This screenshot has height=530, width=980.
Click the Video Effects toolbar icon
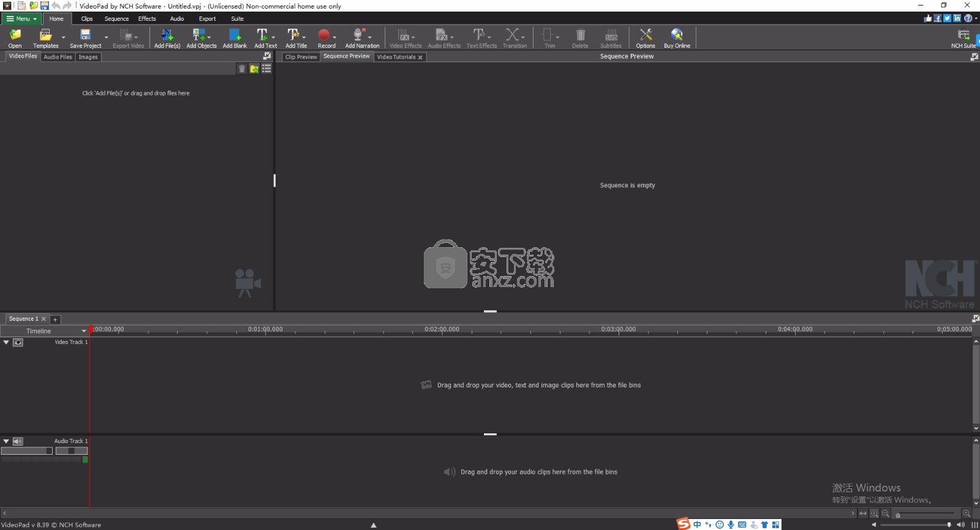[x=405, y=38]
